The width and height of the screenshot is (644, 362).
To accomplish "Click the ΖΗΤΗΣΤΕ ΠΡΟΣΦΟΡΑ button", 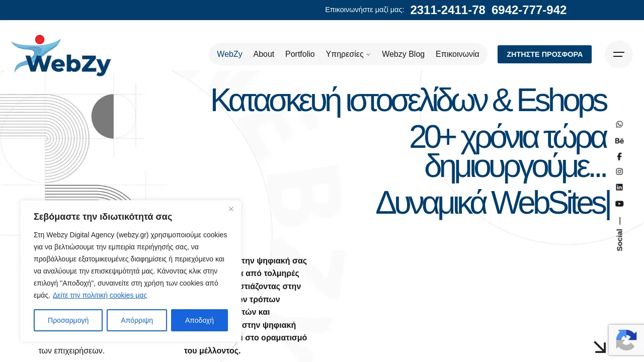I will tap(544, 54).
